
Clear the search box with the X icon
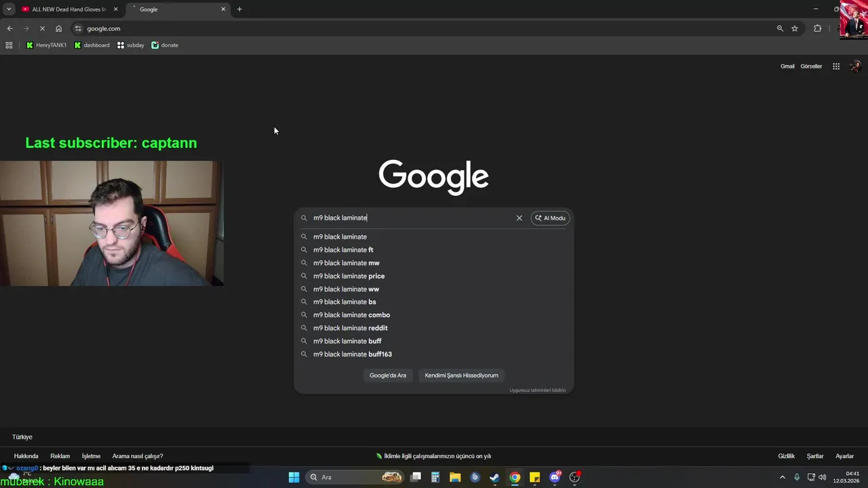tap(519, 218)
